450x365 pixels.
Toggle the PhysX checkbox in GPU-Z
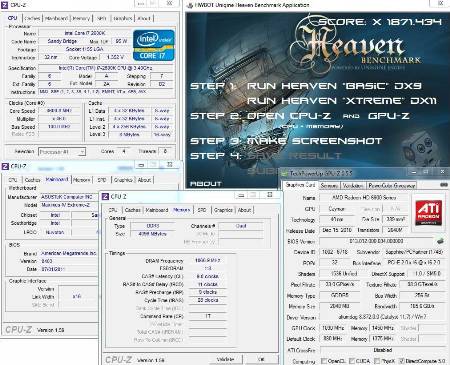tap(377, 361)
